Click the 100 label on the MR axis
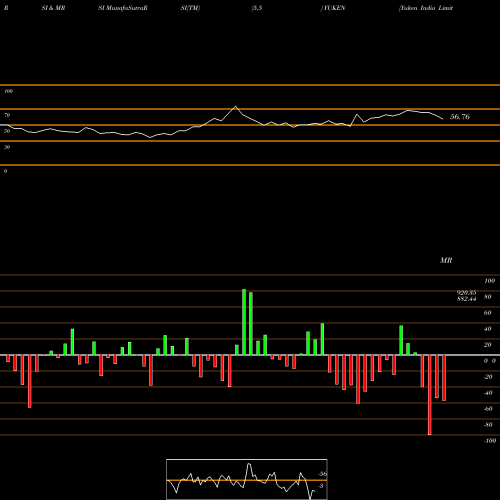500x500 pixels. (x=490, y=281)
